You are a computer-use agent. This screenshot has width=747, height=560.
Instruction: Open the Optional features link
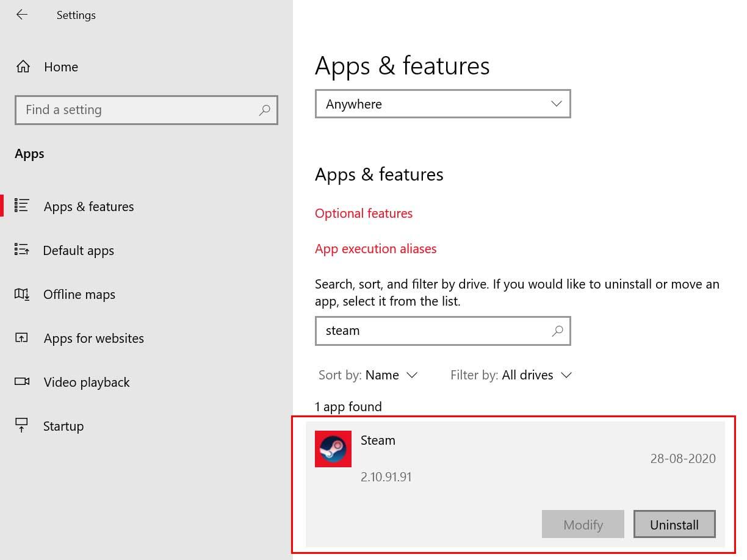364,214
